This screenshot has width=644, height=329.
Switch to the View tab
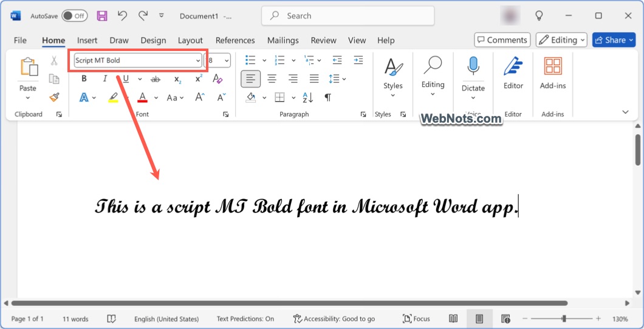click(x=357, y=40)
